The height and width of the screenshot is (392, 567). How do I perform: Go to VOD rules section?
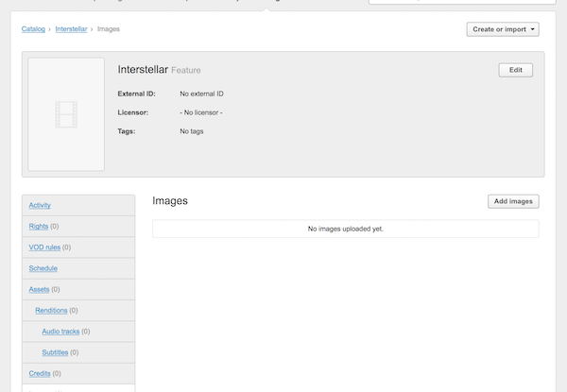[44, 247]
